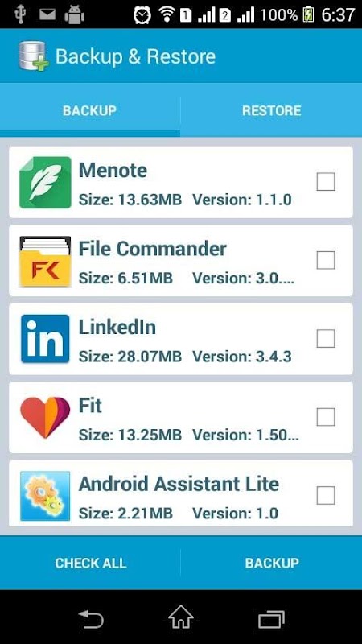Open the recent apps navigation icon
Screen dimensions: 362x644
(x=271, y=619)
